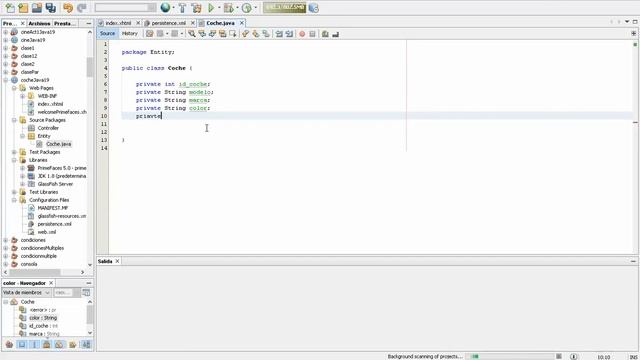The width and height of the screenshot is (640, 360).
Task: Click the Profile Project clock icon
Action: (247, 8)
